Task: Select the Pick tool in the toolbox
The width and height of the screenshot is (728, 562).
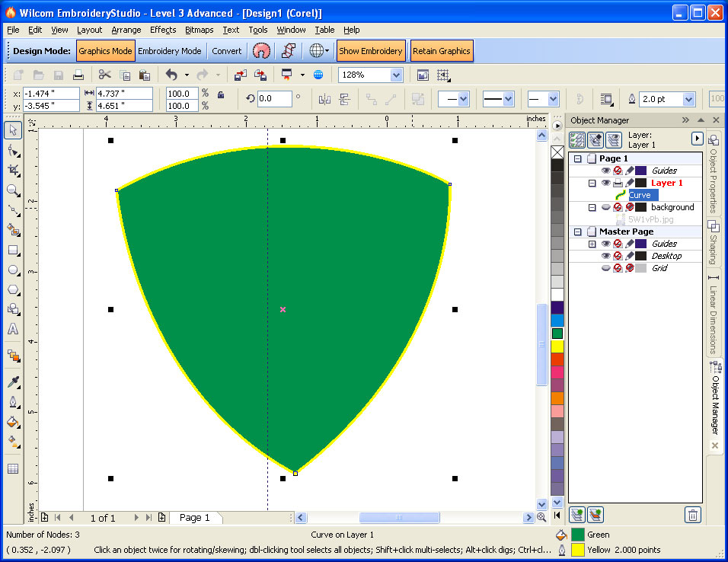Action: pos(13,130)
